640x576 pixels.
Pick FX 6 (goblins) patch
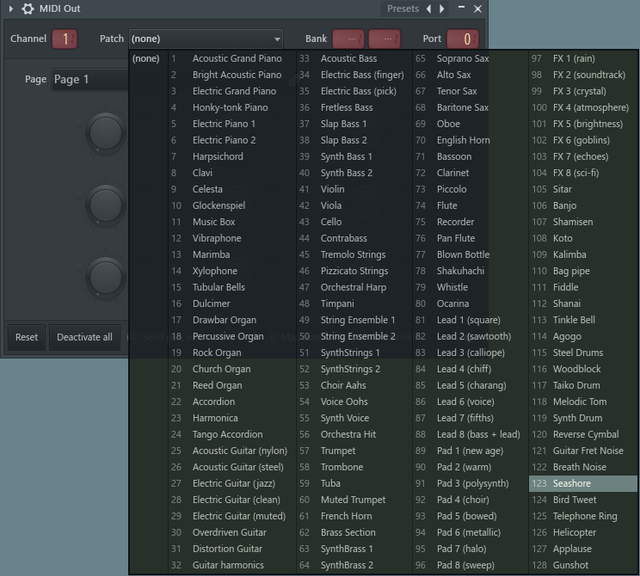pos(583,140)
